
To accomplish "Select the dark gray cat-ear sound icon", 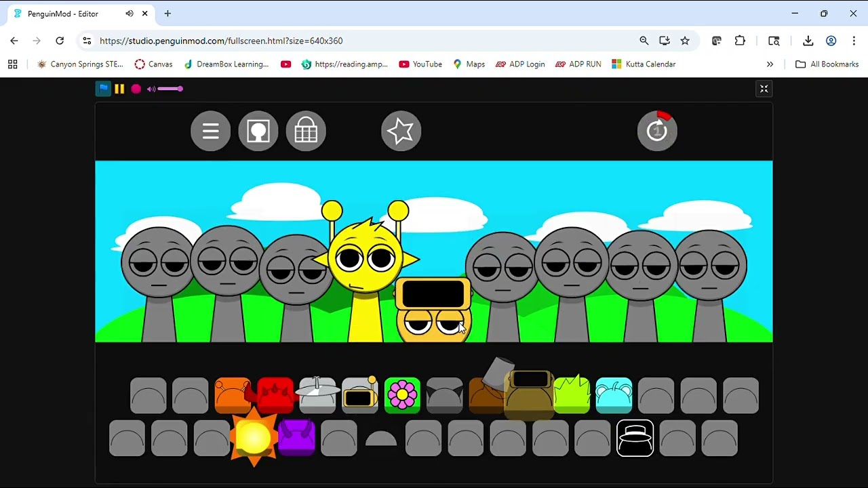I will click(444, 396).
